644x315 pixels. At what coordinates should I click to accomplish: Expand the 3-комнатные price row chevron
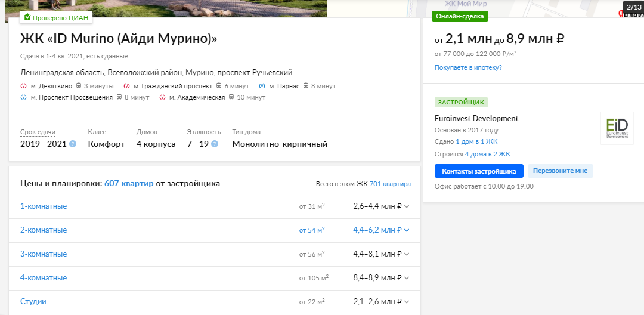coord(407,254)
